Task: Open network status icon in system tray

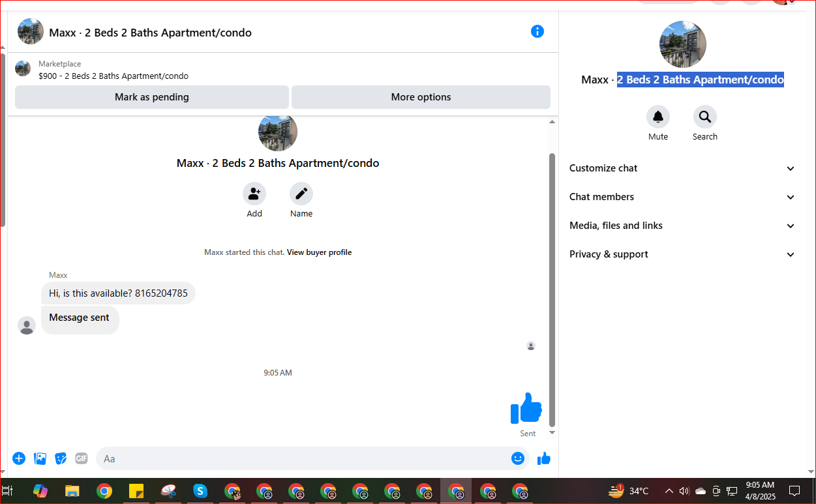Action: [732, 491]
